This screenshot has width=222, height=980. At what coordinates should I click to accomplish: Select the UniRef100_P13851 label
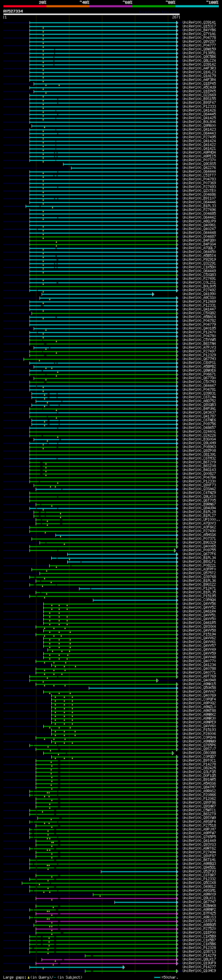pos(199,53)
